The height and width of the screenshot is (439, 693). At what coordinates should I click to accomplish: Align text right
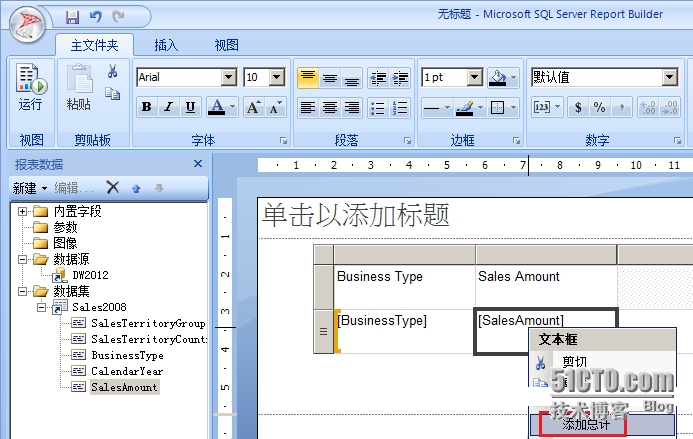(x=352, y=107)
